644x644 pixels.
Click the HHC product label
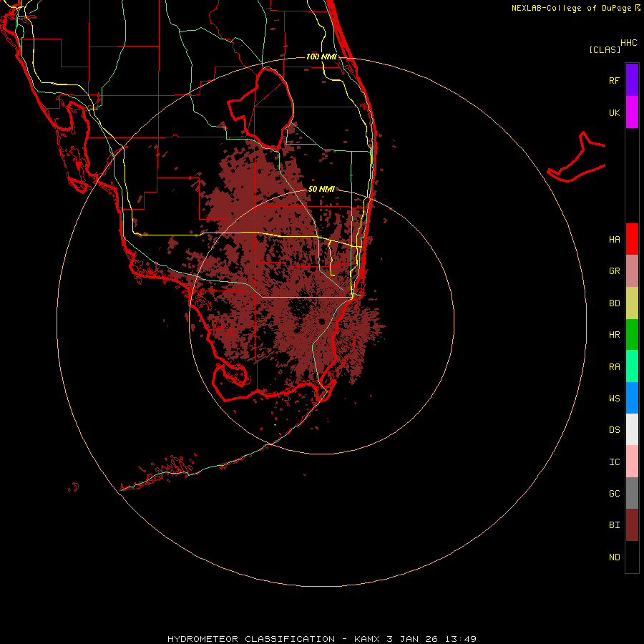click(x=628, y=43)
